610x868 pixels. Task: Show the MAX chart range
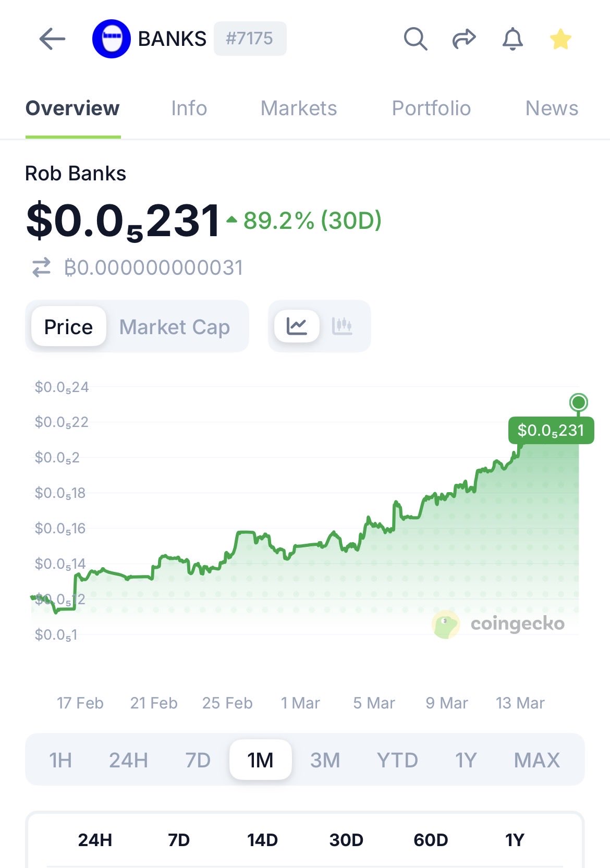536,760
